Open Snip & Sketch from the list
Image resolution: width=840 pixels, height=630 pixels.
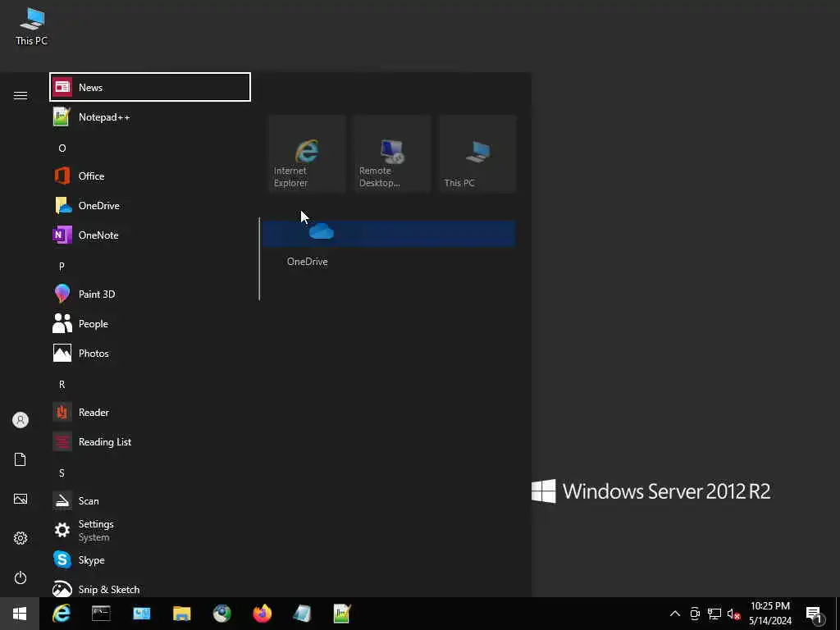[x=150, y=588]
